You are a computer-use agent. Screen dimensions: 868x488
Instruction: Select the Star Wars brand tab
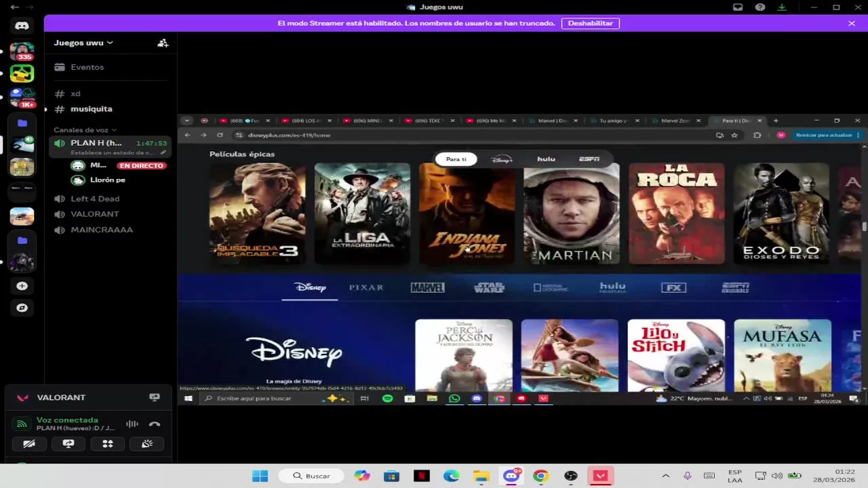(489, 287)
